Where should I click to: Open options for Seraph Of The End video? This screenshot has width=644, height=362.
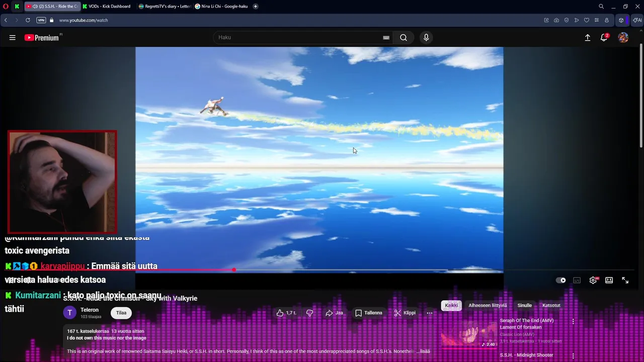click(573, 321)
